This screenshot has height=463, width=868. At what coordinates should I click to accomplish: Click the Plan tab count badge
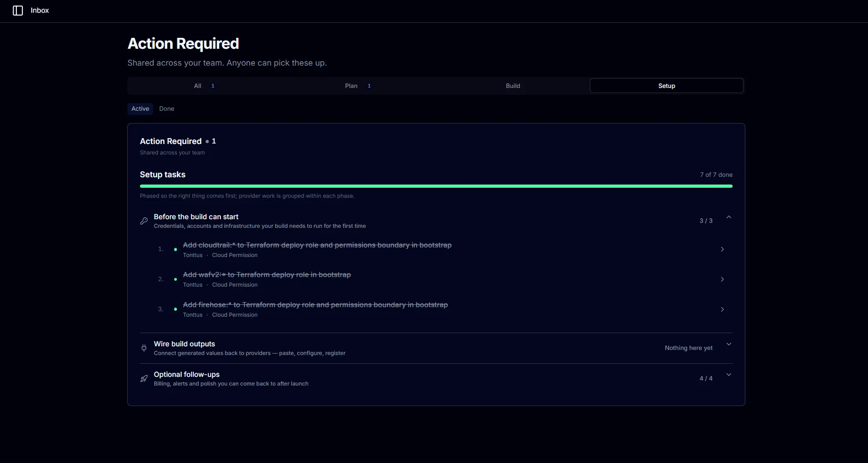click(369, 86)
